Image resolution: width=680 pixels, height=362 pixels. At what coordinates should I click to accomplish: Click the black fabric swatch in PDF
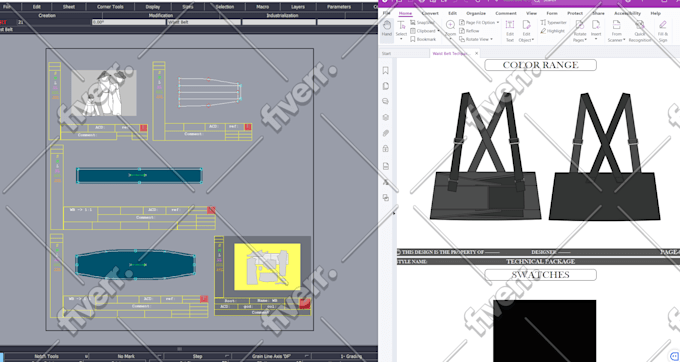(544, 331)
